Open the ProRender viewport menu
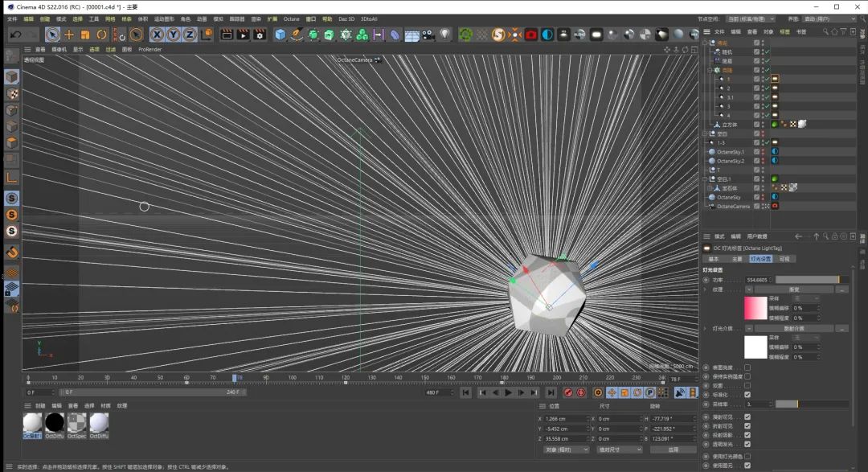868x472 pixels. 150,49
